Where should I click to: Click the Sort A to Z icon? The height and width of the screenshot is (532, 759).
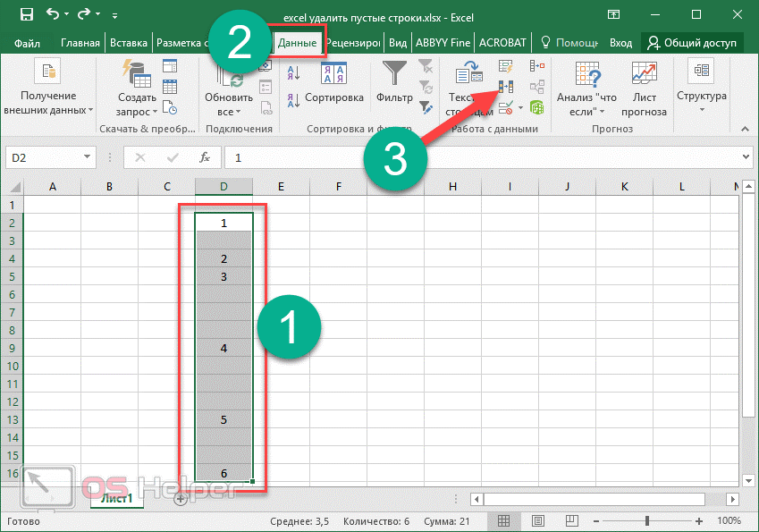292,72
